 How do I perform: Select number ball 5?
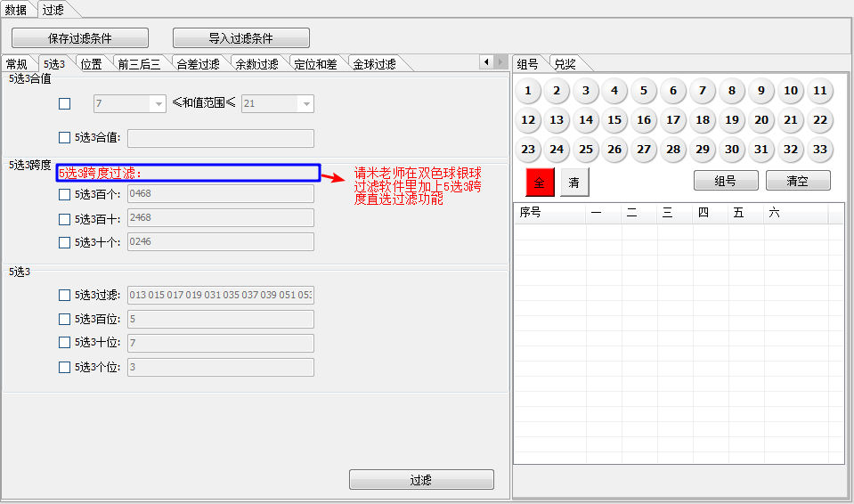pyautogui.click(x=644, y=91)
